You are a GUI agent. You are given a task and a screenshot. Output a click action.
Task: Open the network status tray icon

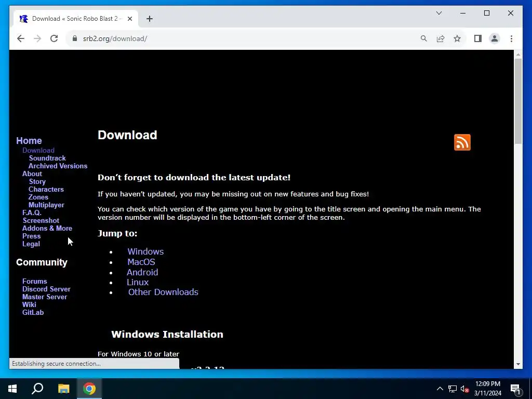pos(453,389)
